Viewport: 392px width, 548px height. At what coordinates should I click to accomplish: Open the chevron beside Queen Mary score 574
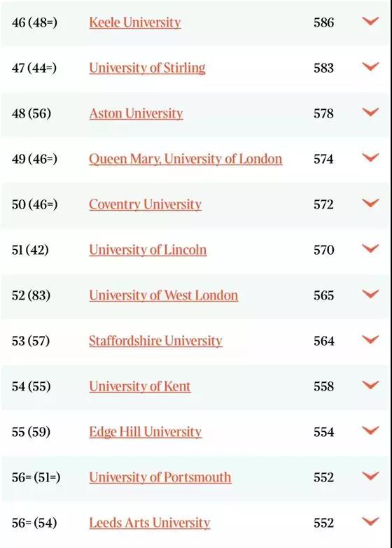coord(370,157)
